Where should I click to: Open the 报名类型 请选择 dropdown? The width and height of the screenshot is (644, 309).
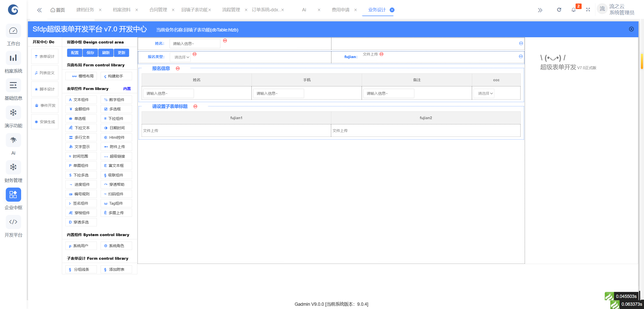(180, 57)
